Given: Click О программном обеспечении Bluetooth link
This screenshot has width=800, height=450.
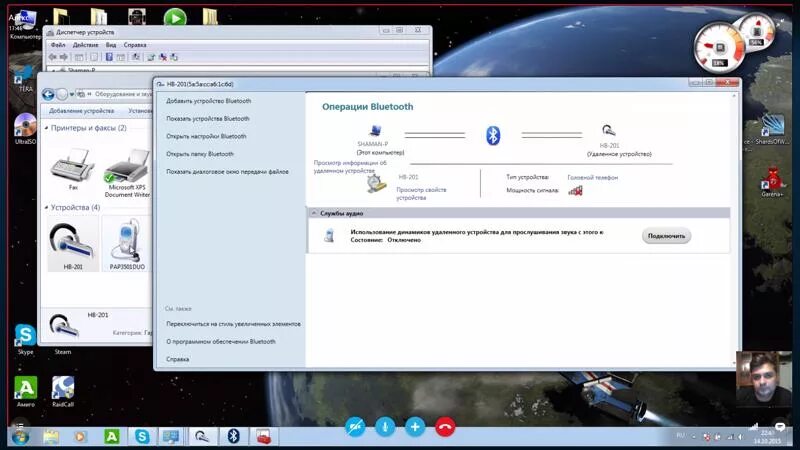Looking at the screenshot, I should 220,341.
